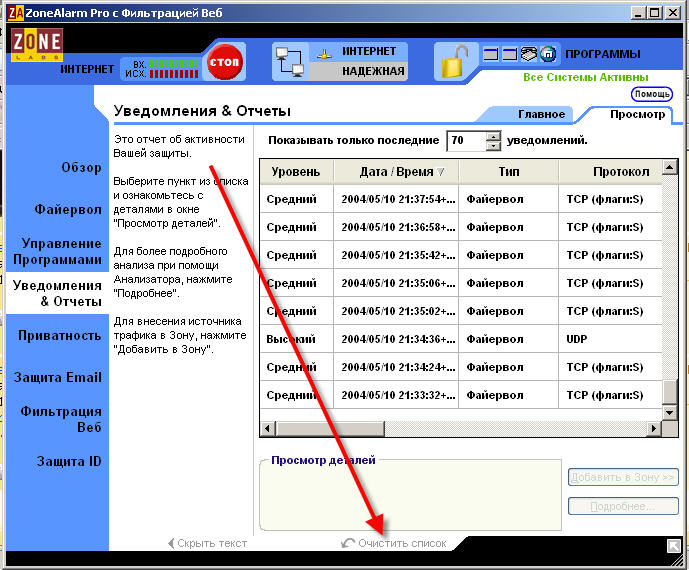Click the round blue program icon before ПРОГРАММЫ

coord(548,54)
